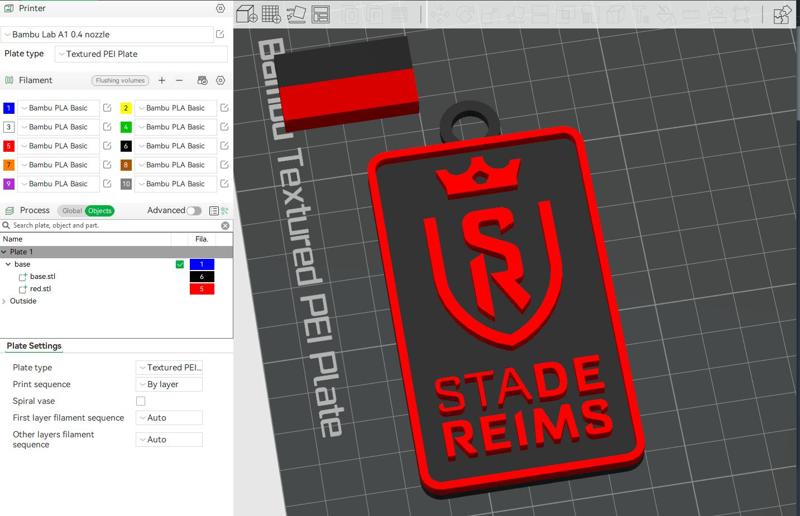Click filament 4 green color swatch
The height and width of the screenshot is (516, 800).
coord(126,127)
